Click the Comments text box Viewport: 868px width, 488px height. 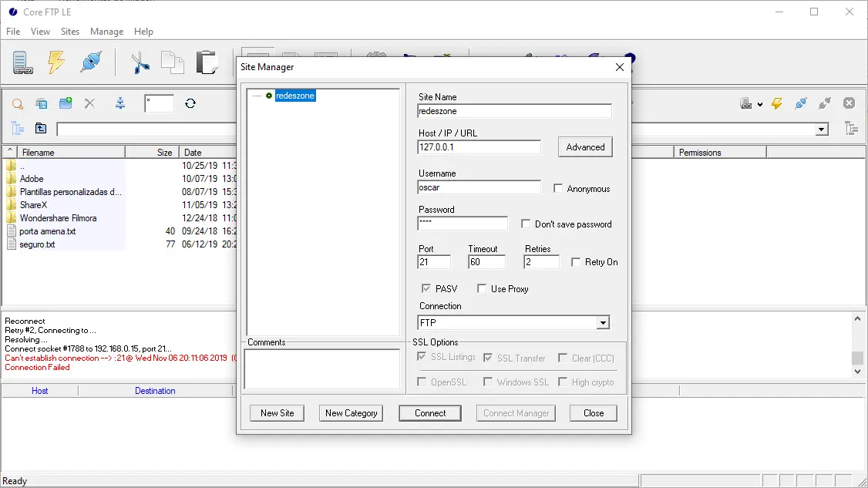point(321,369)
